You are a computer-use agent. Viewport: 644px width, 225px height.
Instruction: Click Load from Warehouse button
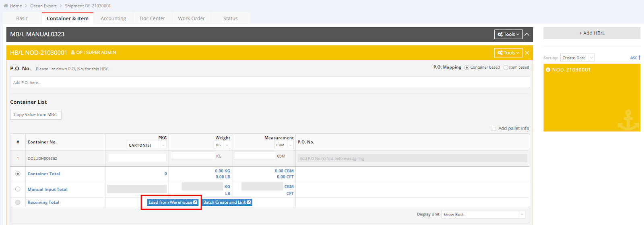pyautogui.click(x=173, y=202)
